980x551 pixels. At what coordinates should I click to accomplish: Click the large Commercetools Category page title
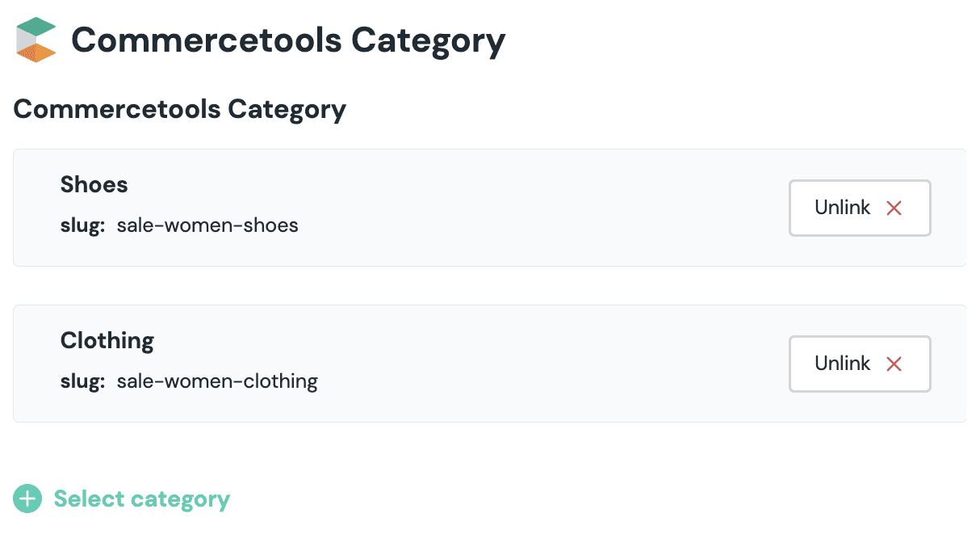288,40
